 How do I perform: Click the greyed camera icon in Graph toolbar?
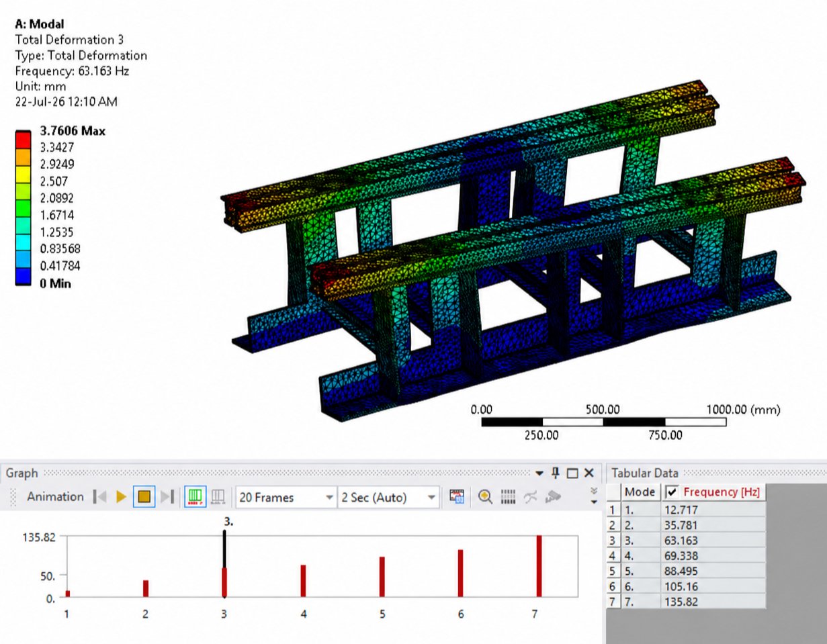click(x=553, y=497)
